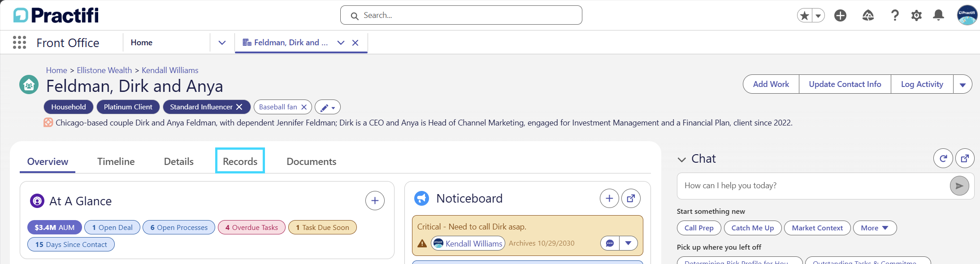The width and height of the screenshot is (980, 264).
Task: Open the notifications bell
Action: pyautogui.click(x=938, y=16)
